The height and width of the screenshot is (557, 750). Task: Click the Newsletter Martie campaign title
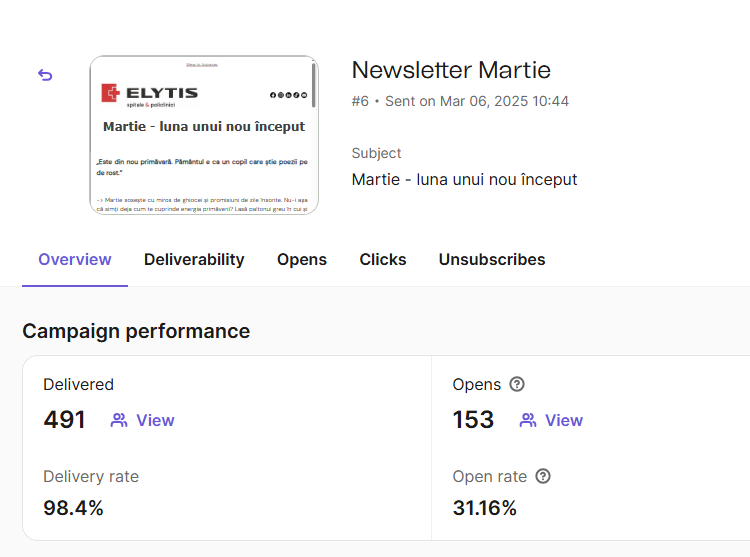pyautogui.click(x=451, y=70)
